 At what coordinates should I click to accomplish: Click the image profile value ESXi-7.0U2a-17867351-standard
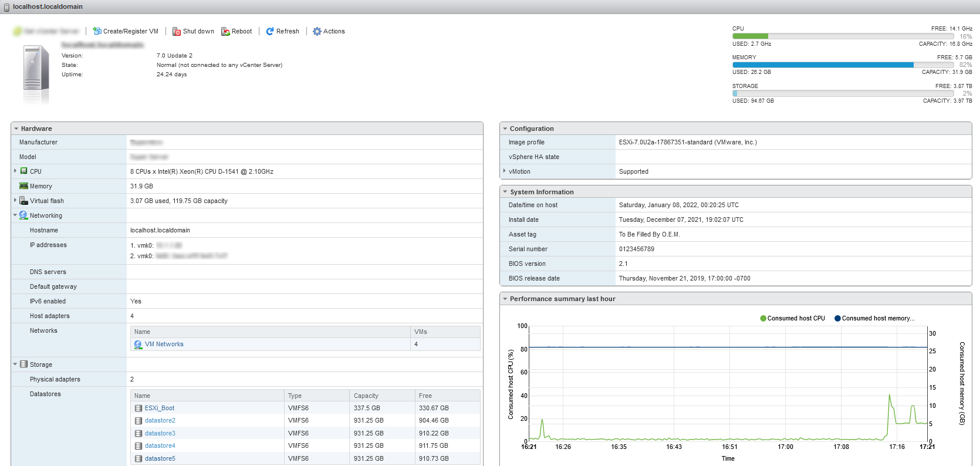point(688,142)
